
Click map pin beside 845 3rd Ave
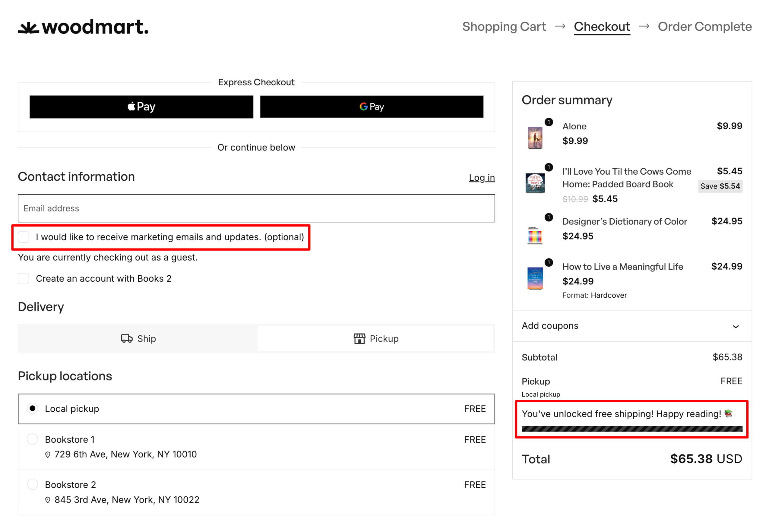48,500
